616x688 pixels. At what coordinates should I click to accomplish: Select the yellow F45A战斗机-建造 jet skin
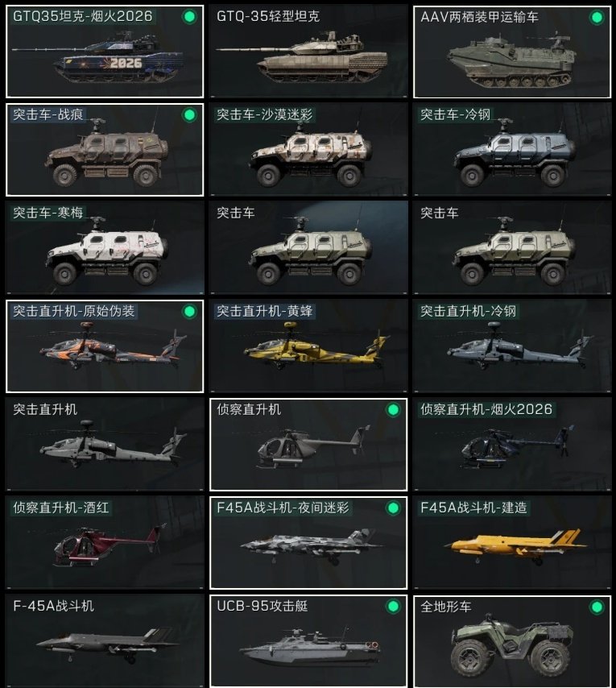(x=512, y=543)
